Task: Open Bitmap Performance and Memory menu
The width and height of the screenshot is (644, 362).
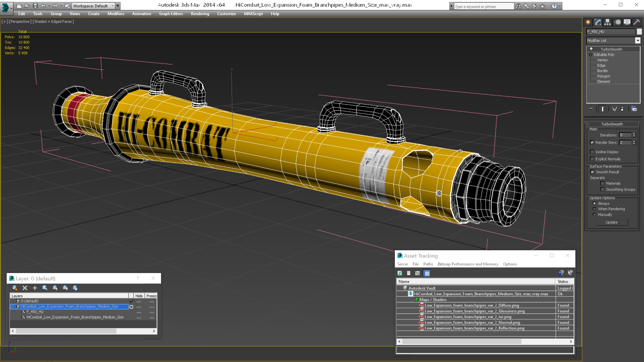Action: (x=468, y=264)
